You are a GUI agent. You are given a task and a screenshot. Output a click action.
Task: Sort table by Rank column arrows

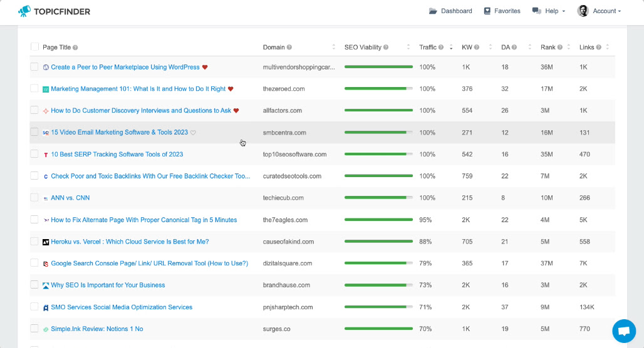569,47
